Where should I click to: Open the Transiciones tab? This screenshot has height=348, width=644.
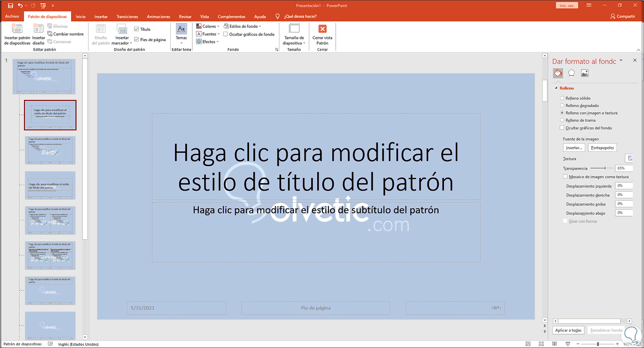(x=127, y=17)
